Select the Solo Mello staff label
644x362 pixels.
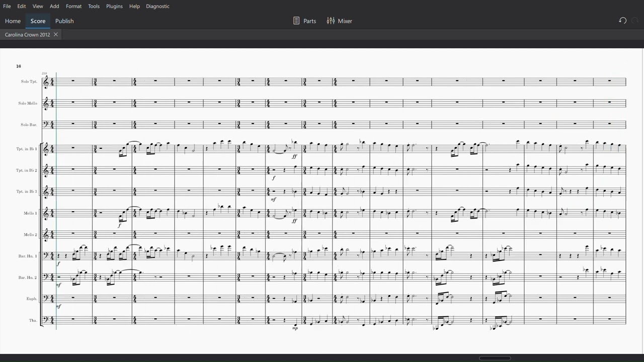28,103
